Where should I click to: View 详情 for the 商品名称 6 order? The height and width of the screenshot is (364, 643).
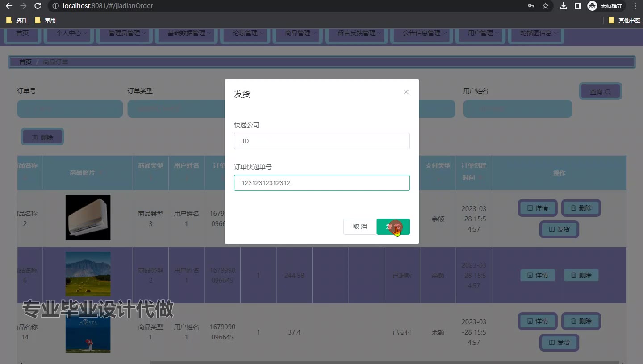538,275
